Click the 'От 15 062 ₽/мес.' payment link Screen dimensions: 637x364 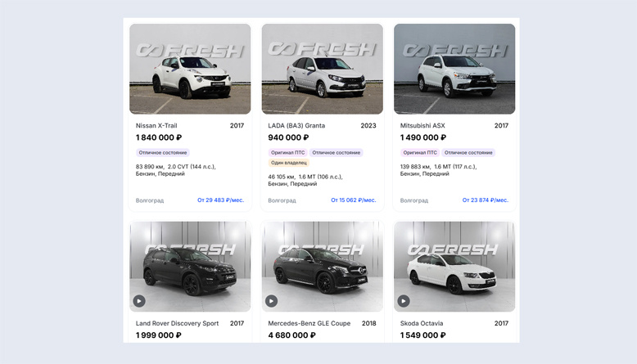pyautogui.click(x=353, y=200)
